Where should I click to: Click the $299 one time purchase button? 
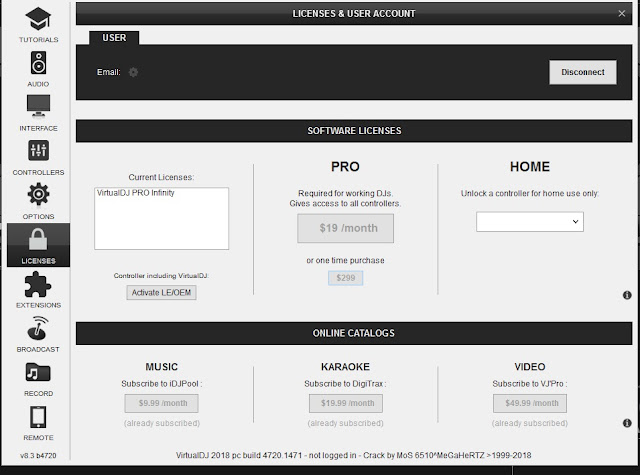pos(345,278)
